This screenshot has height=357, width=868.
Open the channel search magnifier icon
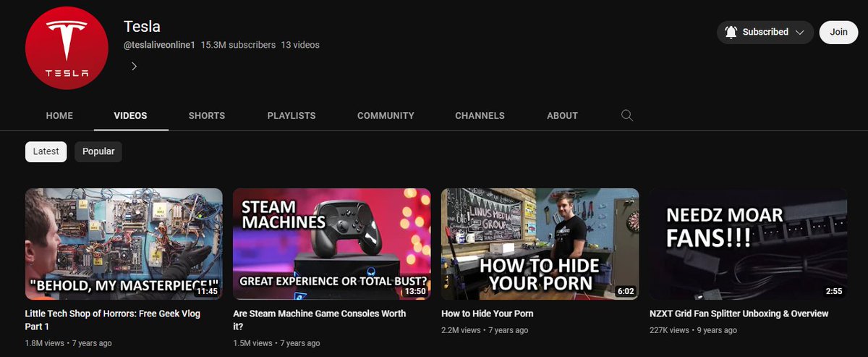[627, 115]
